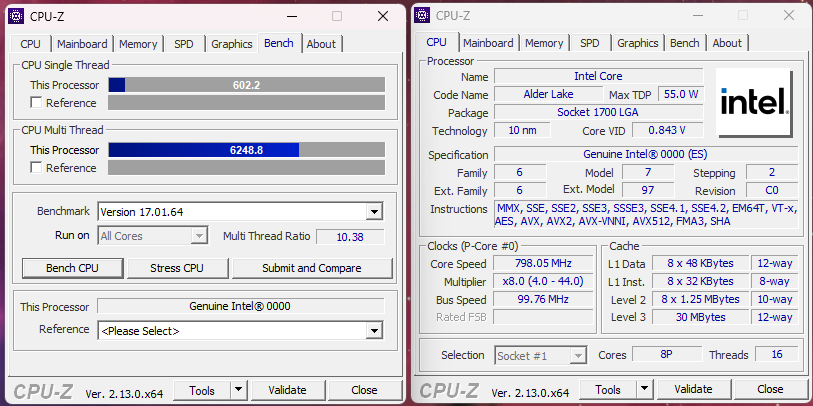This screenshot has height=406, width=813.
Task: Click the Level 2 value 8 x 1.25 MBytes
Action: (x=700, y=299)
